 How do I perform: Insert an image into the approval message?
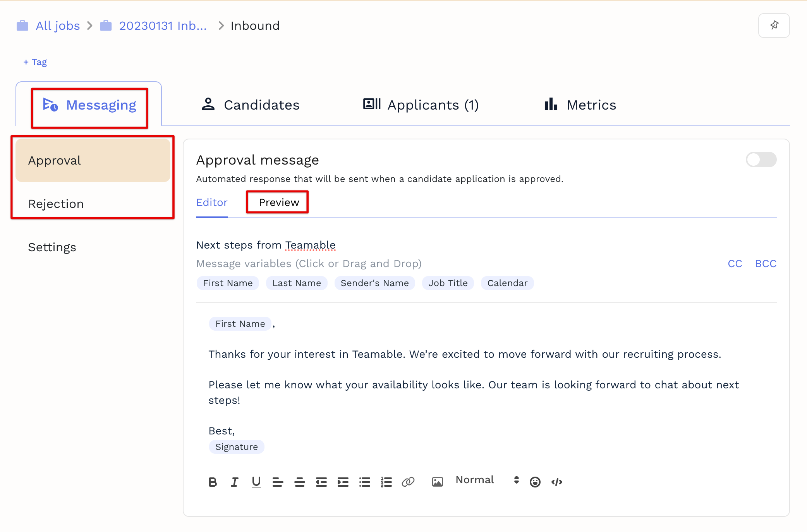click(x=437, y=482)
